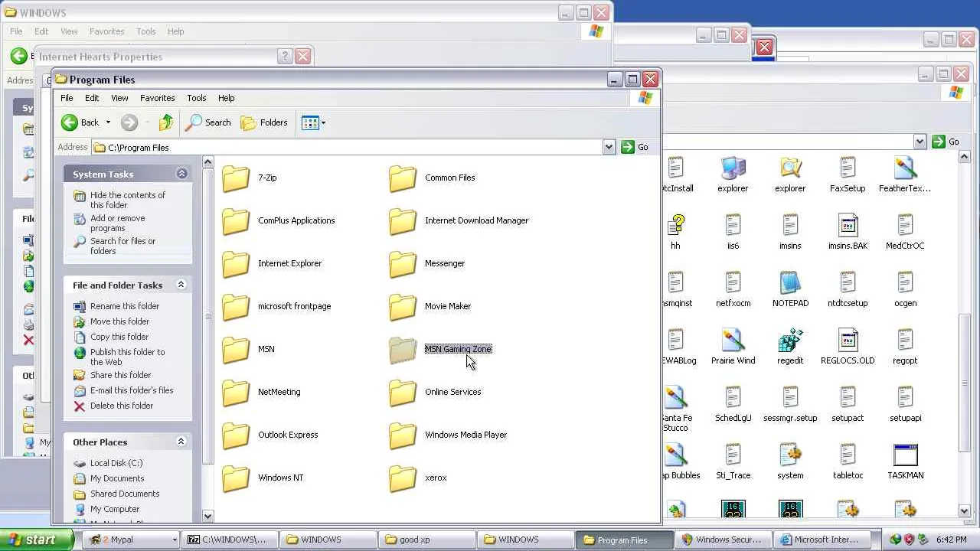Click the Outlook Express folder
980x551 pixels.
click(270, 435)
